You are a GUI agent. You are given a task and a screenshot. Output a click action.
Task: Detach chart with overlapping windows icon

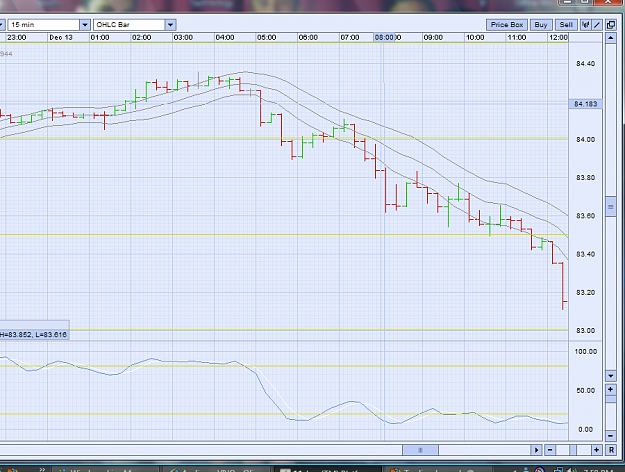tap(611, 25)
